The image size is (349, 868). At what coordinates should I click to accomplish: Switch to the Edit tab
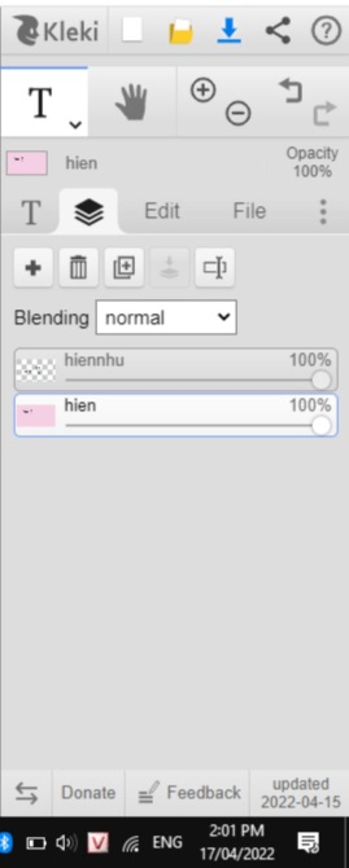(162, 211)
